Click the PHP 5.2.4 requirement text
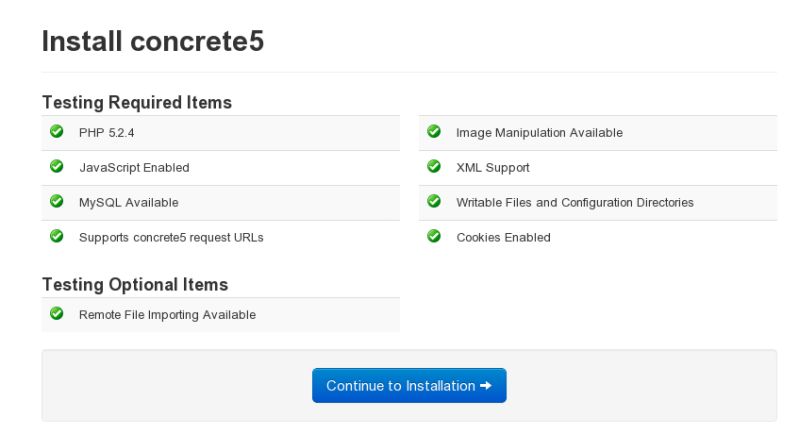The height and width of the screenshot is (434, 799). (x=100, y=133)
